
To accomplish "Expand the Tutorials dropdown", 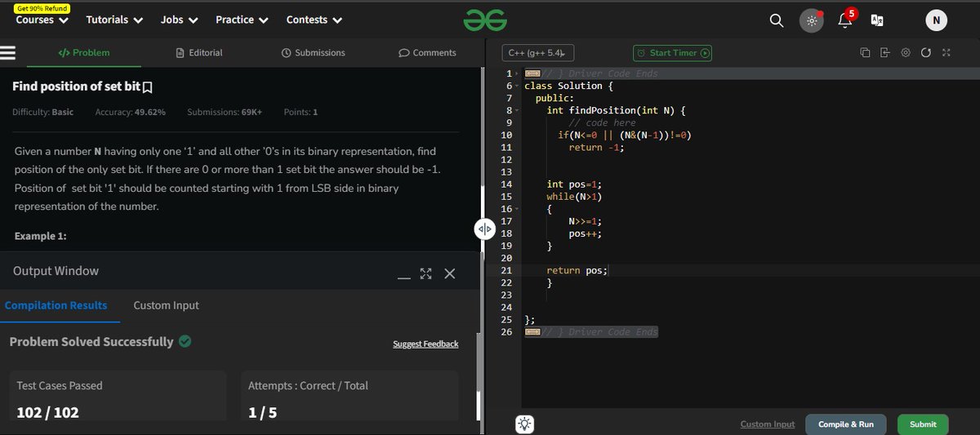I will 115,20.
